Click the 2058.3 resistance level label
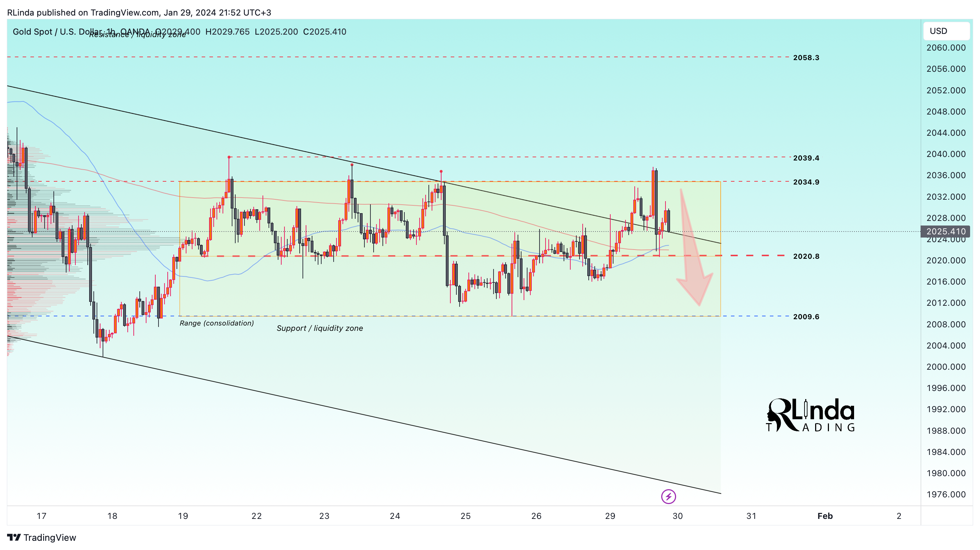The height and width of the screenshot is (550, 980). [806, 57]
